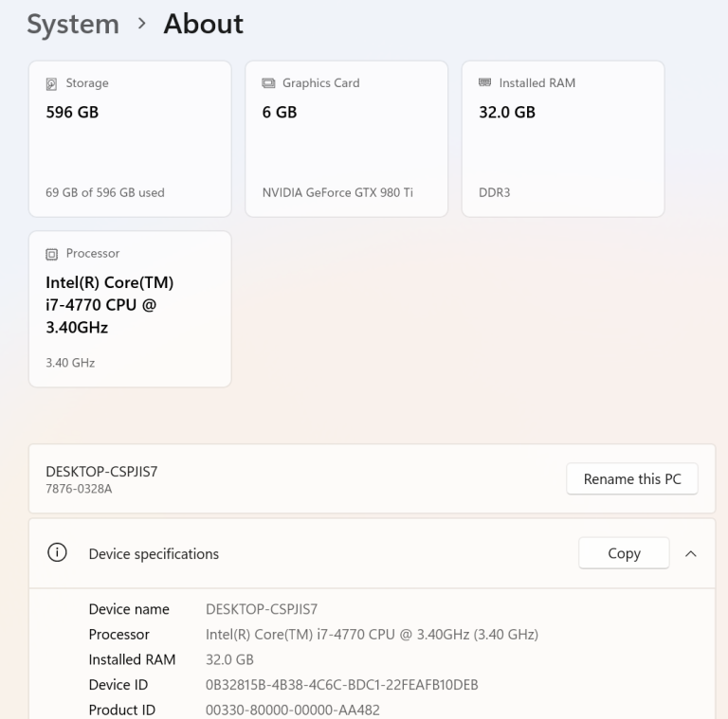Click the About page heading
Image resolution: width=728 pixels, height=719 pixels.
coord(203,25)
